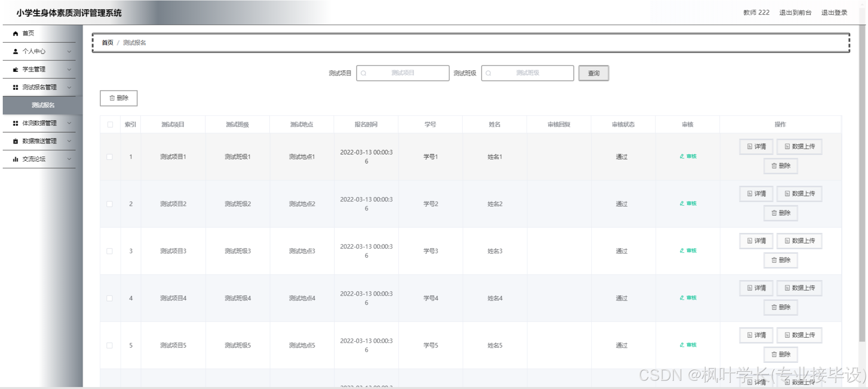This screenshot has height=389, width=868.
Task: Click the 测试项目 search input field
Action: pos(403,73)
